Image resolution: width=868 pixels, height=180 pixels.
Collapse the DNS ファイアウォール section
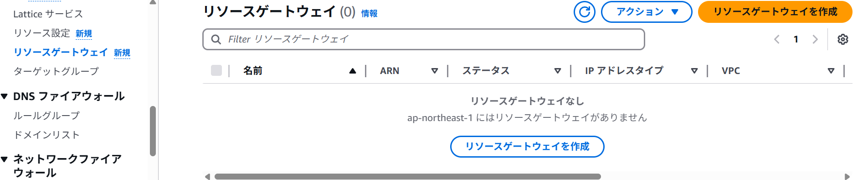point(5,96)
